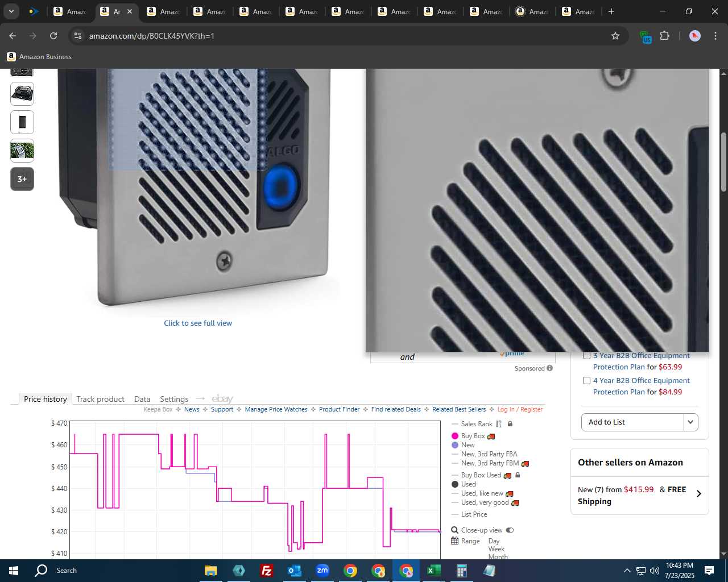The width and height of the screenshot is (728, 582).
Task: Open File Explorer from the taskbar
Action: coord(210,571)
